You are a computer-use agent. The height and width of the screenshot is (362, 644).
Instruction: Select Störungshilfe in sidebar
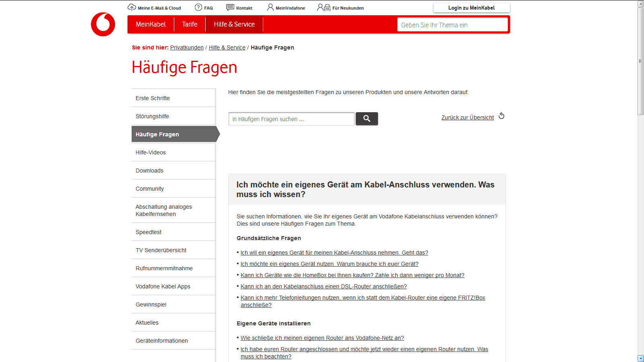(x=173, y=116)
